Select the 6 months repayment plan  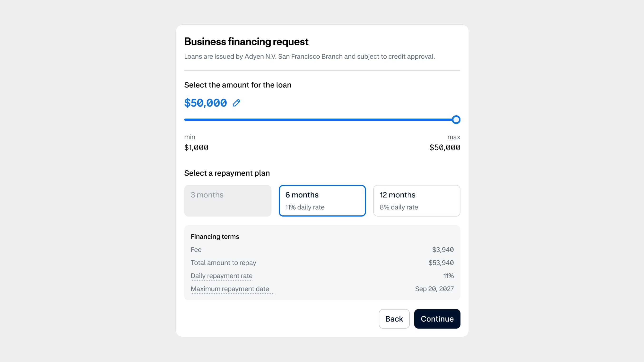tap(322, 200)
